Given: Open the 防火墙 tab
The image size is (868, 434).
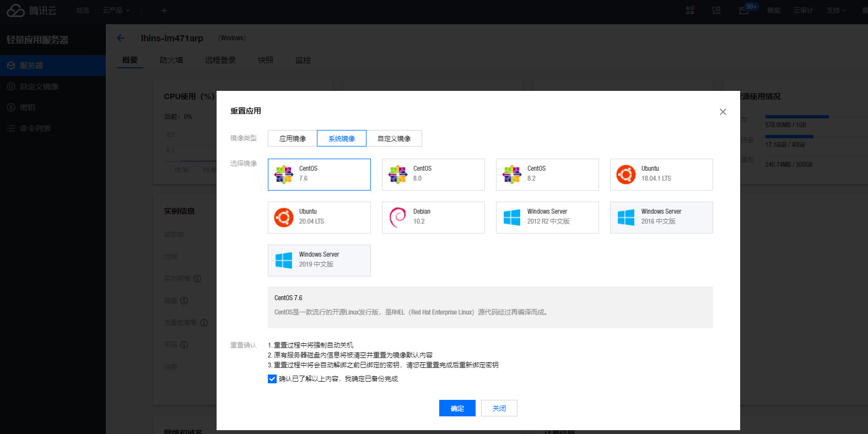Looking at the screenshot, I should tap(171, 60).
